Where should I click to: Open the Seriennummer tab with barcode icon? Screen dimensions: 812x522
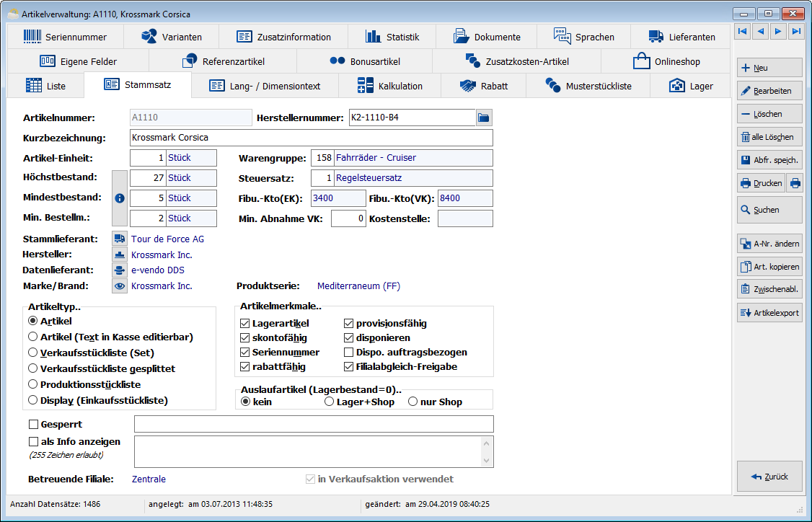point(65,37)
